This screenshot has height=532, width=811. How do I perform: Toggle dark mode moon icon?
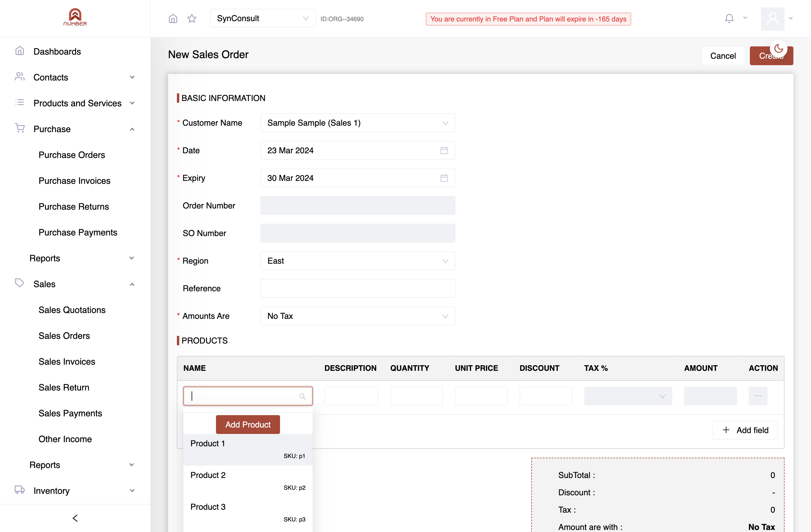pyautogui.click(x=779, y=48)
